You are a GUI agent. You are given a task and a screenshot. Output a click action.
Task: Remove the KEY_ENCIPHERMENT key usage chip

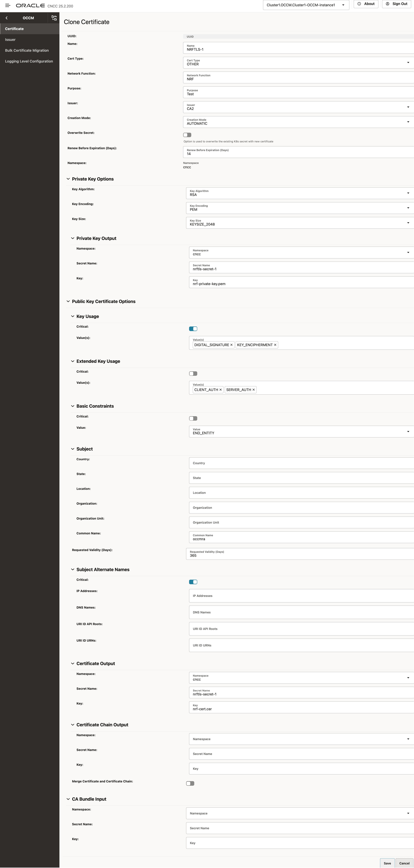click(275, 345)
